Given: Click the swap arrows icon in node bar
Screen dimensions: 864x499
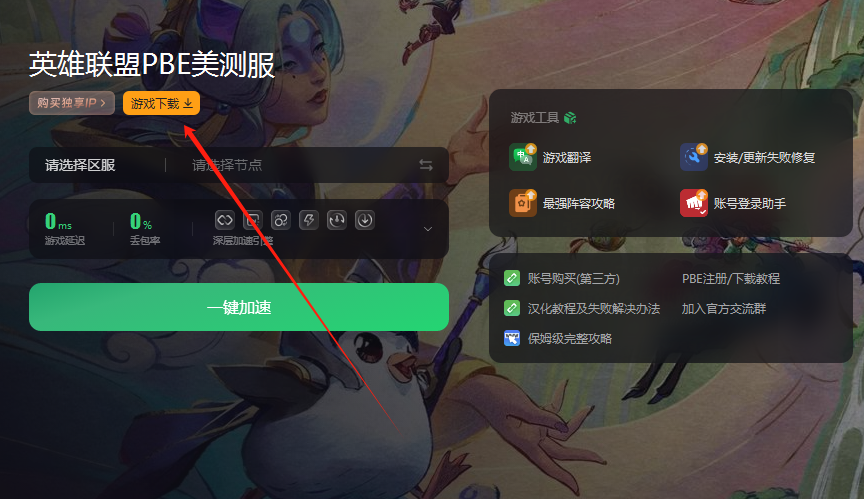Looking at the screenshot, I should coord(426,165).
